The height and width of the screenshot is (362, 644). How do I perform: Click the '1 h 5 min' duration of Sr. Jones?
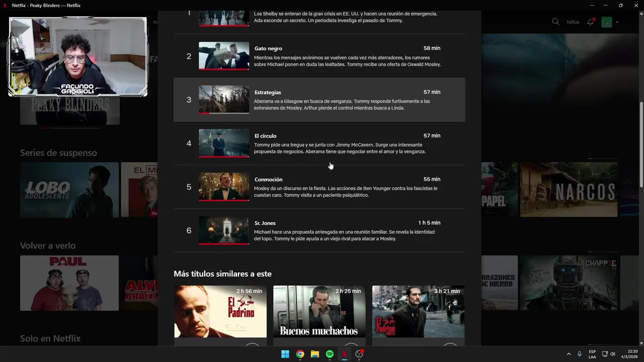click(429, 223)
